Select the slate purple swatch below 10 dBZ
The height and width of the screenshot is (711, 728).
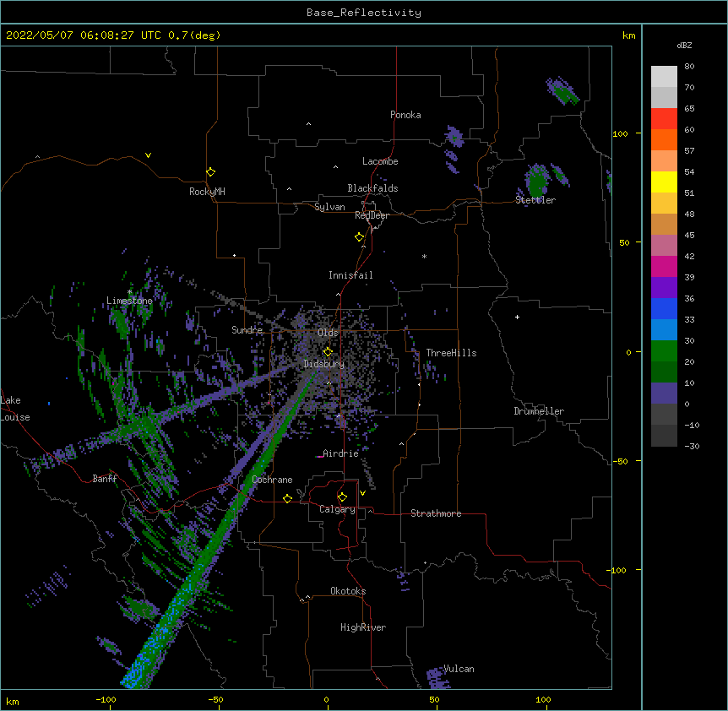tap(664, 393)
